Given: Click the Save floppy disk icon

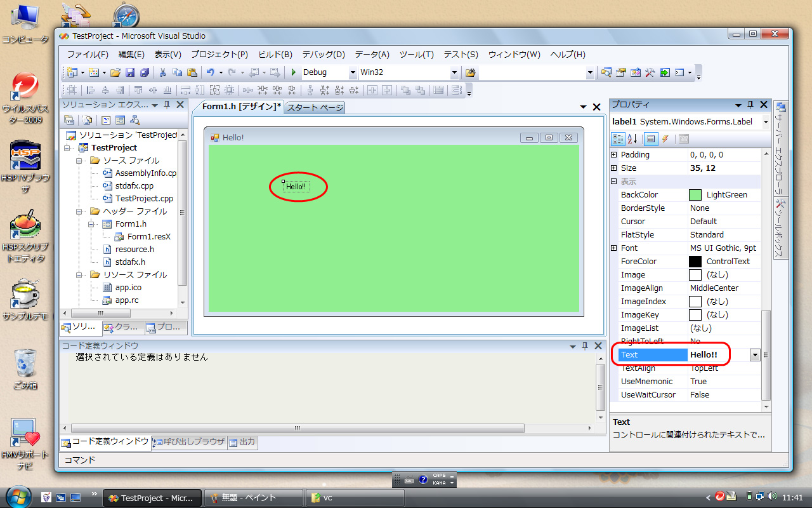Looking at the screenshot, I should coord(130,72).
